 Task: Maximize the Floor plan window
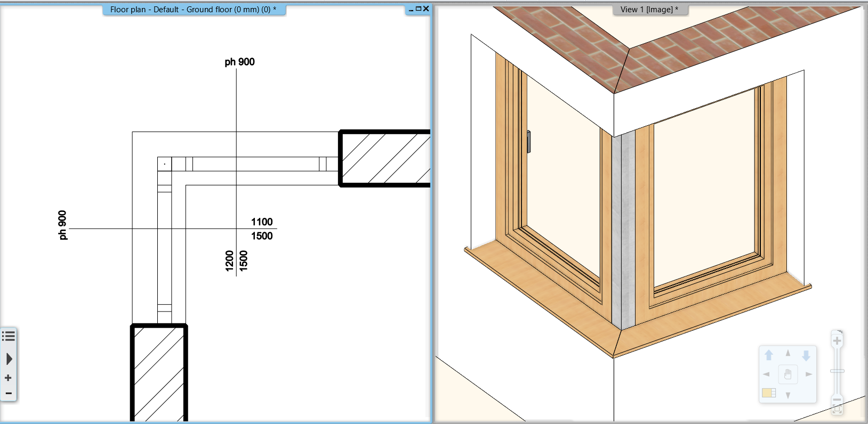419,9
